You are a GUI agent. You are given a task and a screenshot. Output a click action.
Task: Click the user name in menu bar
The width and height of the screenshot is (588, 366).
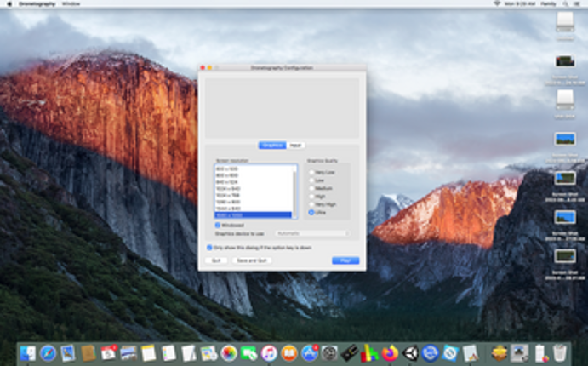pyautogui.click(x=548, y=3)
